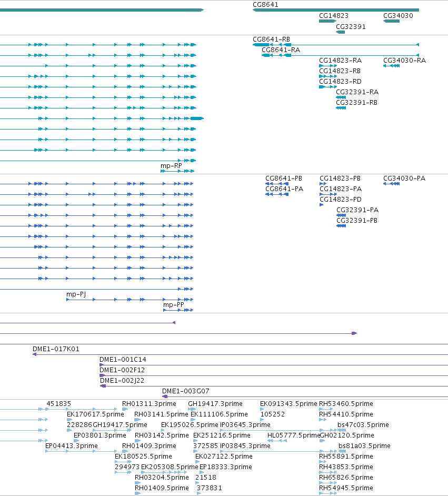Viewport: 448px width, 496px height.
Task: Select EST GH02120.5prime
Action: click(347, 435)
